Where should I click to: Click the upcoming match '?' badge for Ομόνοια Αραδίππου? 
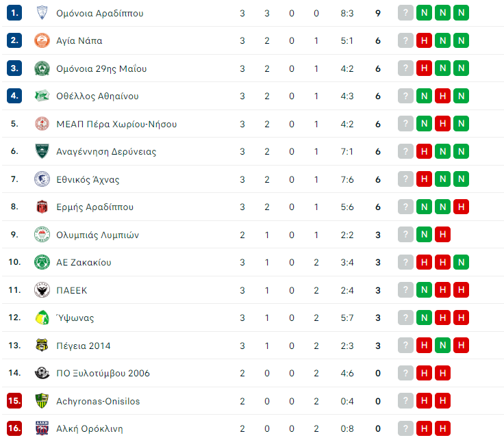(x=406, y=13)
